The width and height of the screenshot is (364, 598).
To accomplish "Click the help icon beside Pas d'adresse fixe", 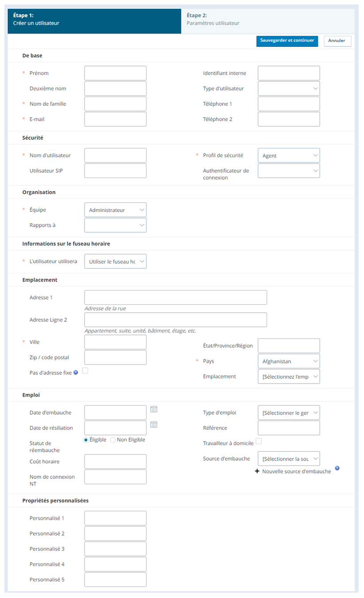I will (x=75, y=372).
